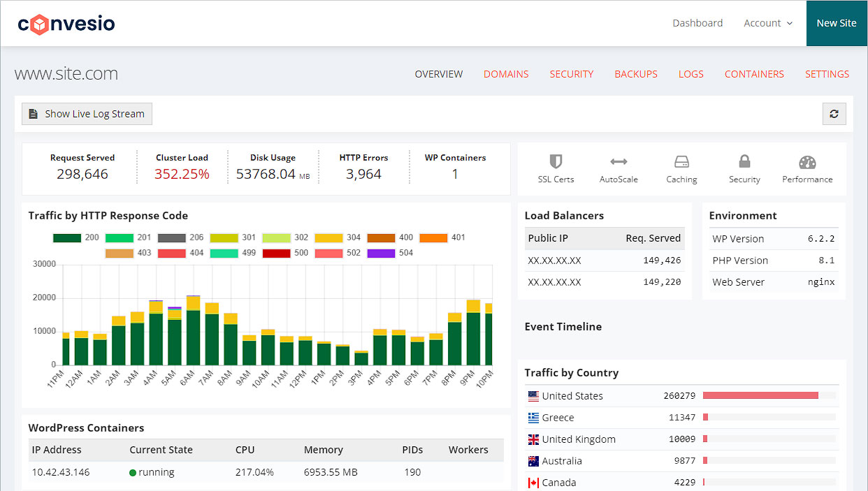Open the Caching drive icon
The width and height of the screenshot is (868, 491).
(x=681, y=162)
